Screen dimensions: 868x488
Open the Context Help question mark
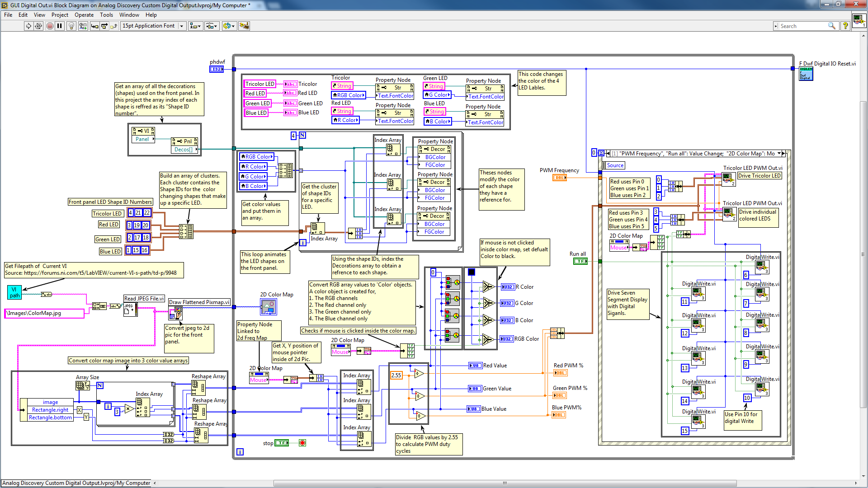(x=845, y=26)
